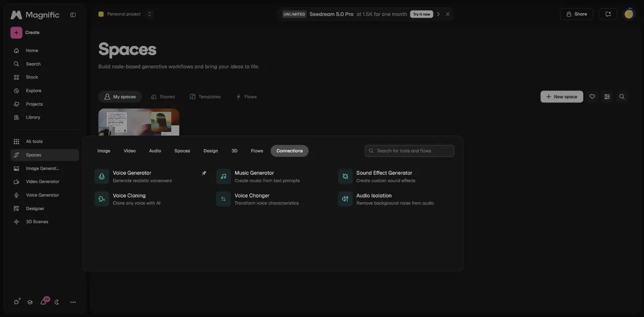Select the Audio category tab
The image size is (644, 317).
pos(155,151)
